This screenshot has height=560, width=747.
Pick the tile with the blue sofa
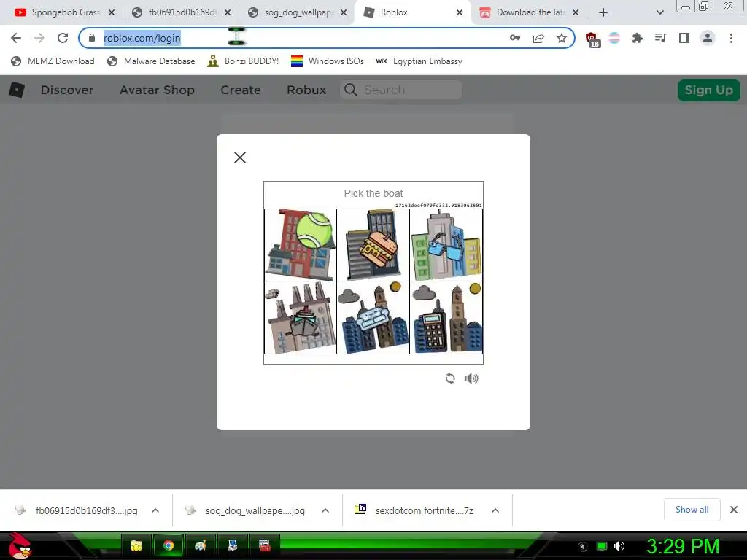(373, 318)
